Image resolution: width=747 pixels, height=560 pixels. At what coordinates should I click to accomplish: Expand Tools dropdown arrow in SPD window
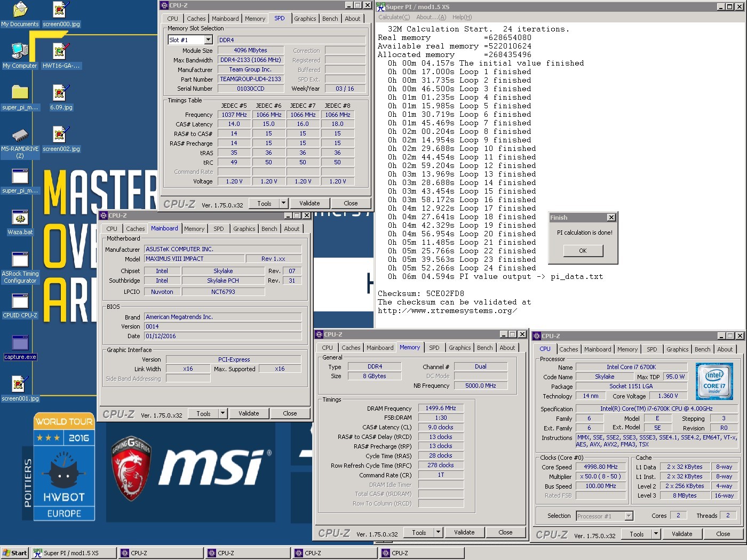coord(284,203)
